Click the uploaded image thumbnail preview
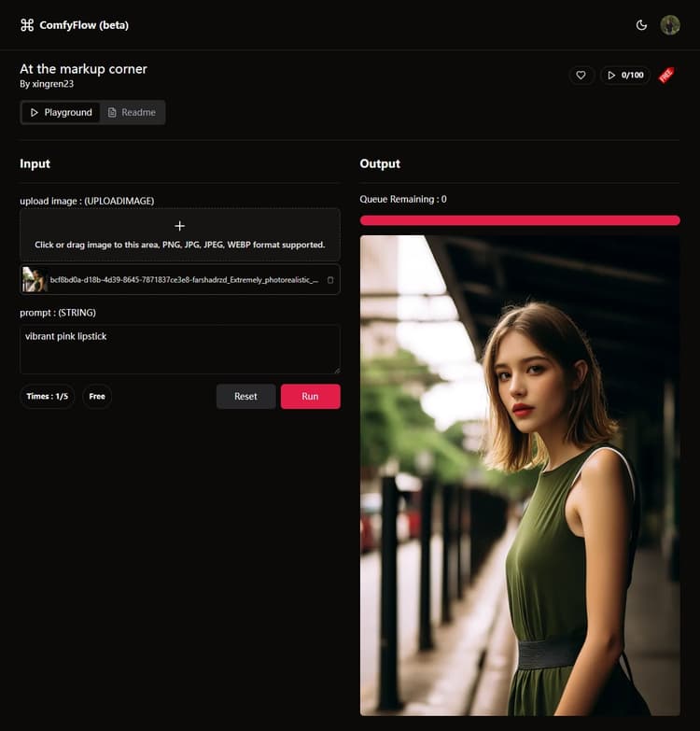 pos(35,279)
